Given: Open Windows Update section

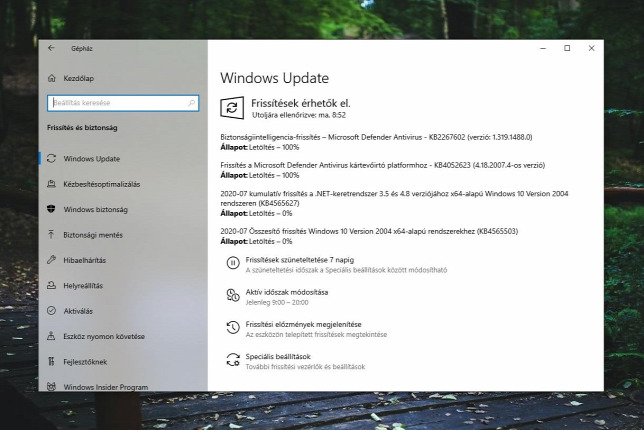Looking at the screenshot, I should point(92,159).
